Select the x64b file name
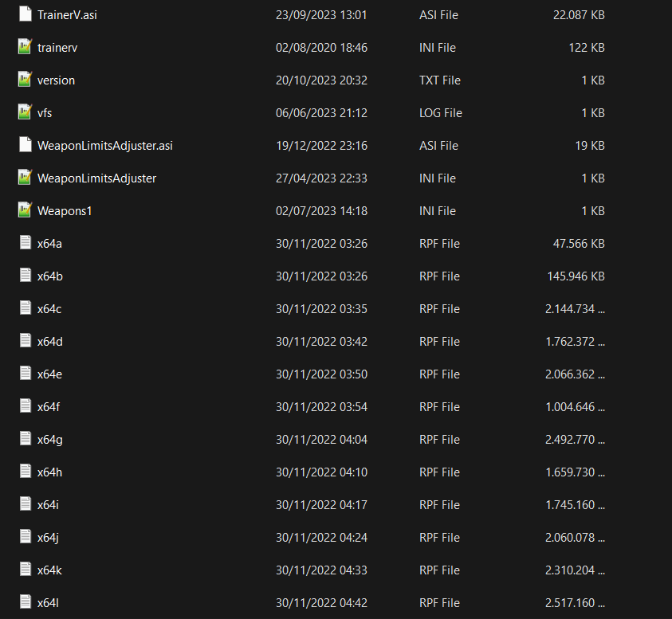 tap(50, 276)
